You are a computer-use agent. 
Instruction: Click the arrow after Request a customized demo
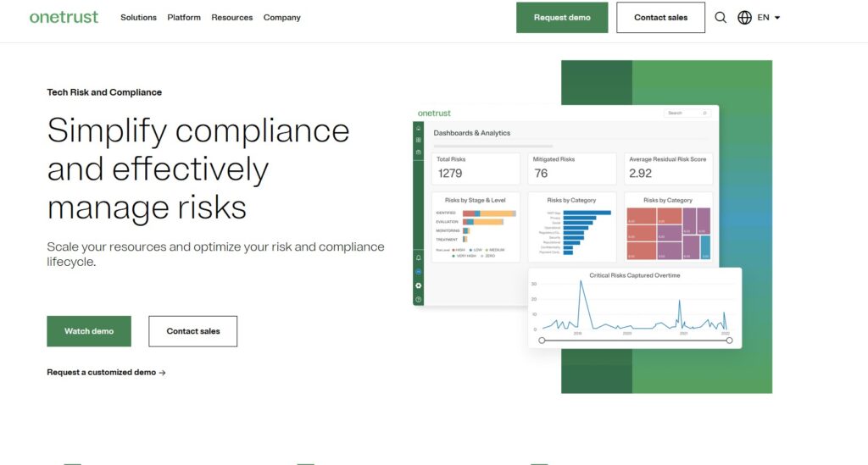(162, 373)
